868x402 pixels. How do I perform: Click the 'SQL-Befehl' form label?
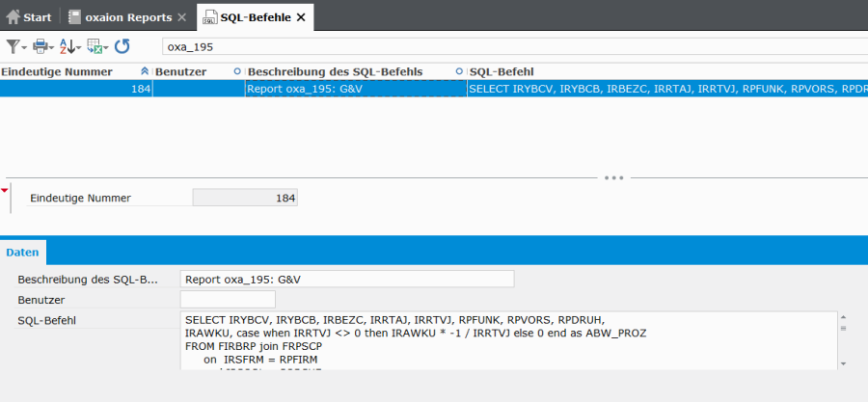coord(47,320)
